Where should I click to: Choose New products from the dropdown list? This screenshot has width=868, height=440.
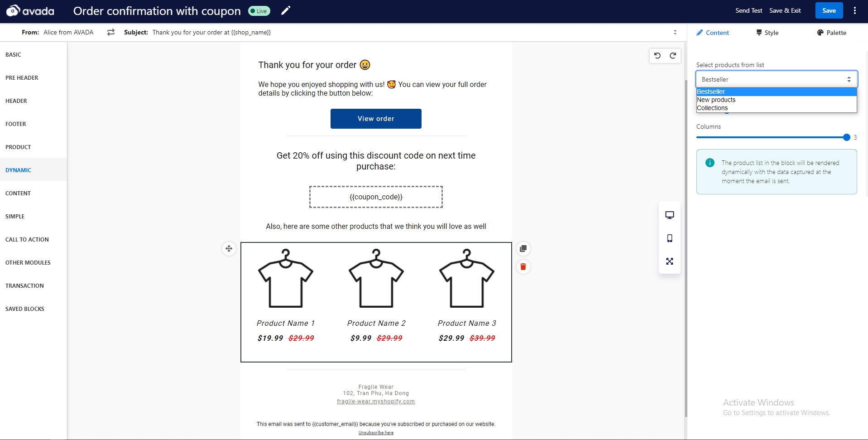(x=716, y=100)
